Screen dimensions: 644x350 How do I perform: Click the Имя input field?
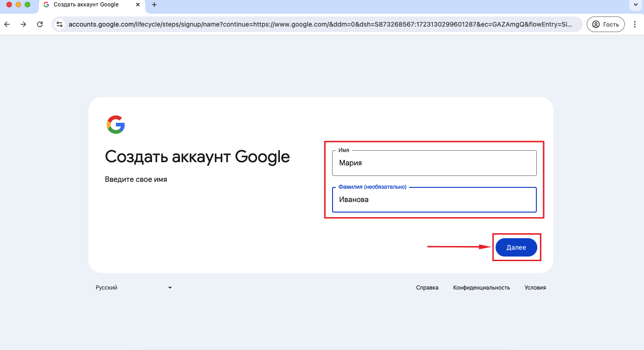[434, 163]
